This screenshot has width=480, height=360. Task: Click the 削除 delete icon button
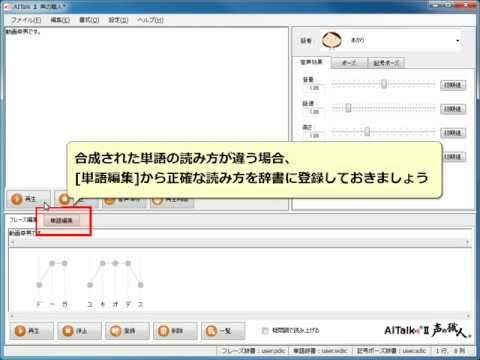pos(175,331)
